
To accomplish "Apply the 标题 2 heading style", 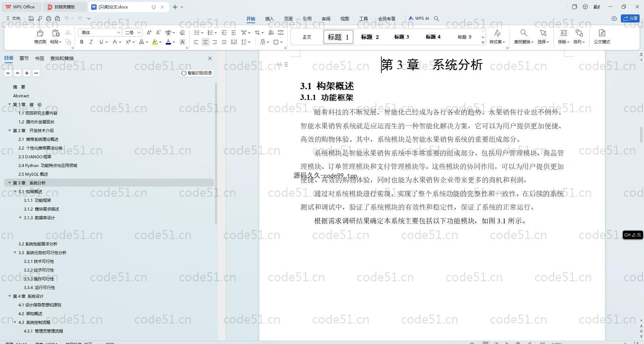I will (370, 37).
